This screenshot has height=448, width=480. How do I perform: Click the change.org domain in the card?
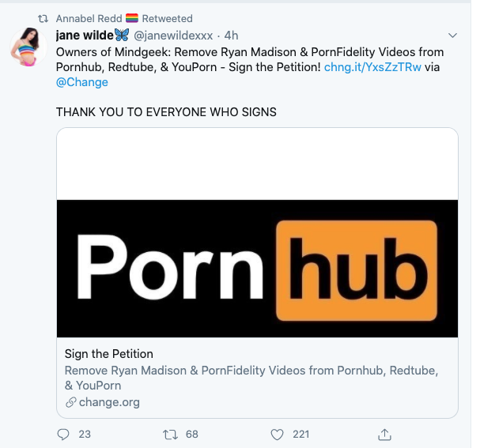(109, 402)
